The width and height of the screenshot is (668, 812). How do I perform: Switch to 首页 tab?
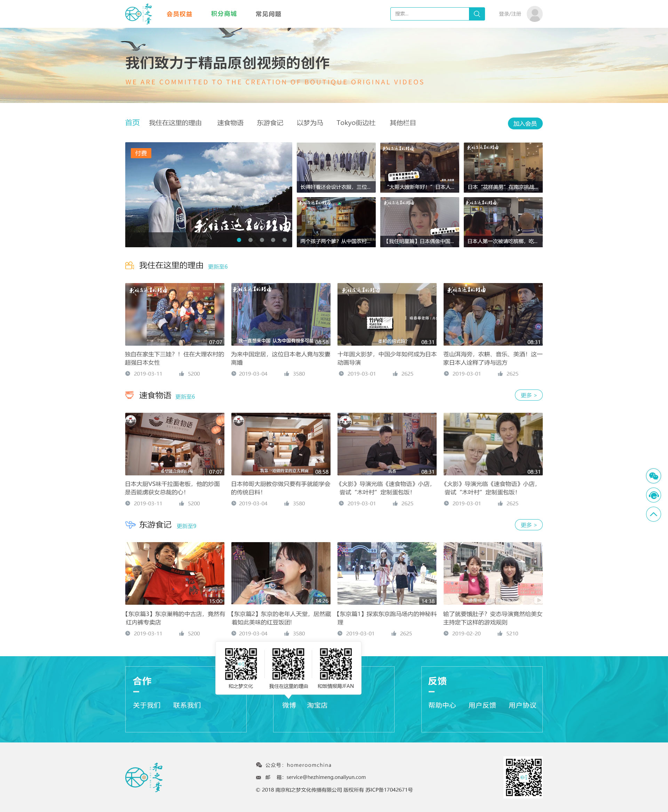tap(132, 122)
